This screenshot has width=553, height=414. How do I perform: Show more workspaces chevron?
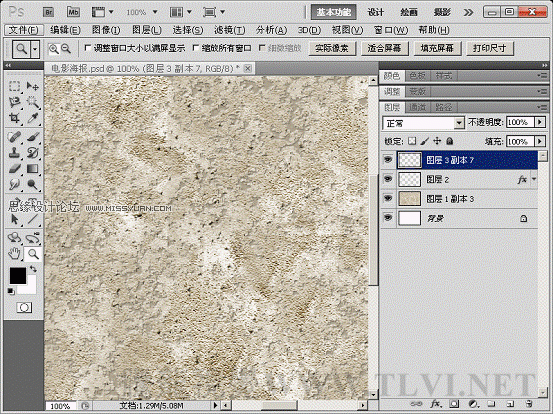click(x=468, y=13)
